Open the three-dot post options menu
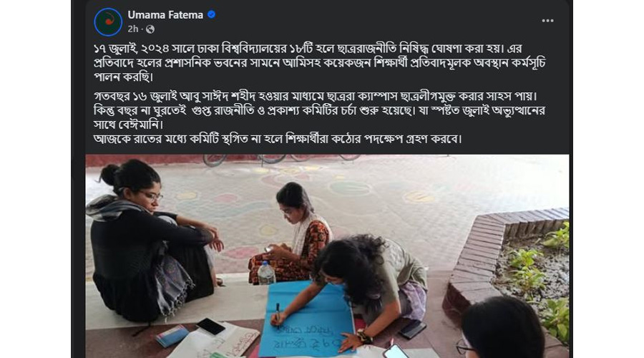Screen dimensions: 644x358 [x=547, y=21]
